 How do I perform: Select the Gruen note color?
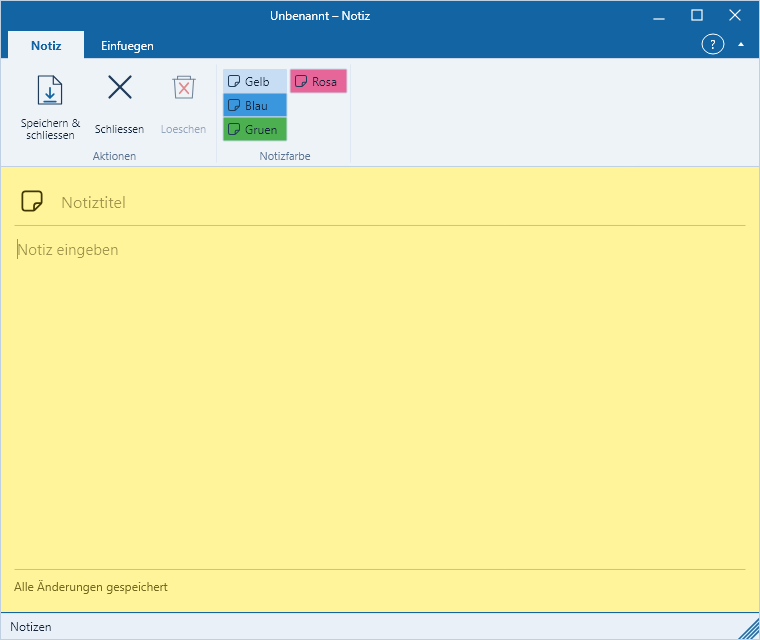tap(255, 129)
